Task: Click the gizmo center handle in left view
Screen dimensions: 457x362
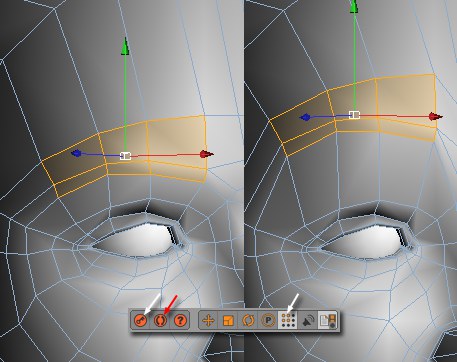Action: 125,156
